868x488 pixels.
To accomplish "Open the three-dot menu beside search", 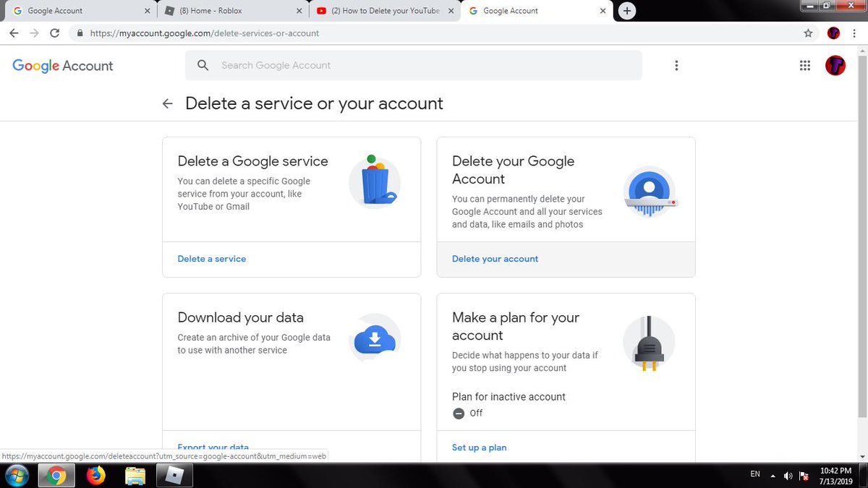I will tap(676, 66).
